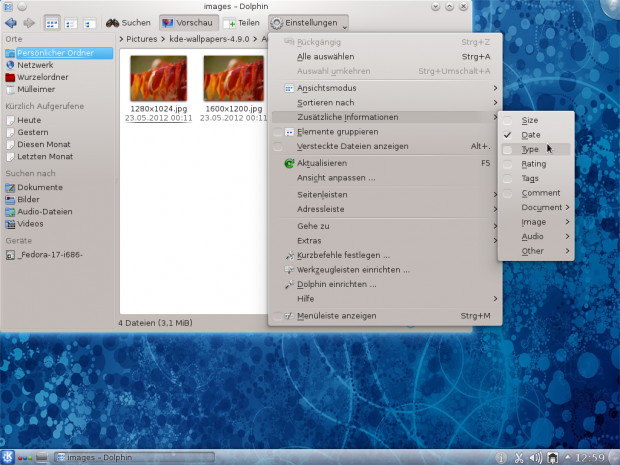
Task: Click Aktualisieren menu entry
Action: tap(322, 163)
